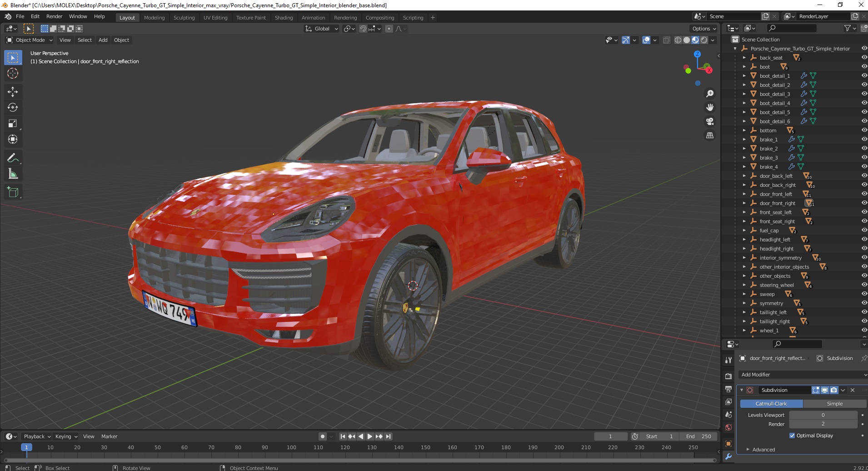Toggle show gizmos in viewport

coord(626,40)
